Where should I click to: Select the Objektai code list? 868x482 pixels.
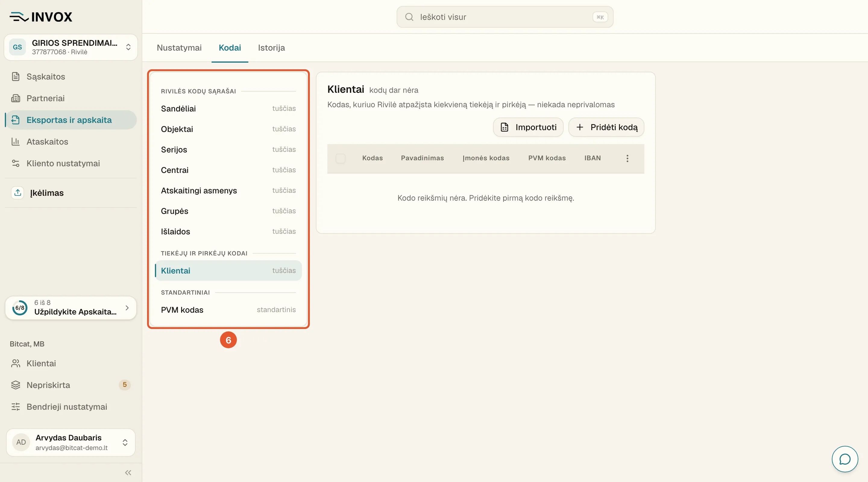[x=228, y=129]
